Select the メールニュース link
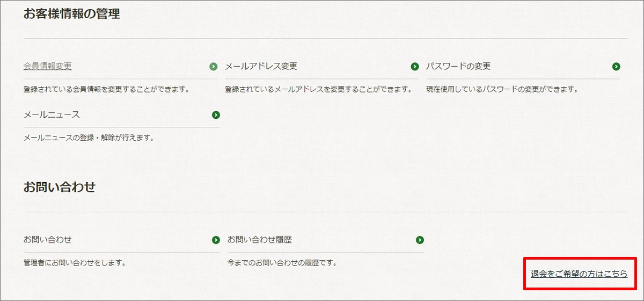Screen dimensions: 644x301 coord(52,114)
